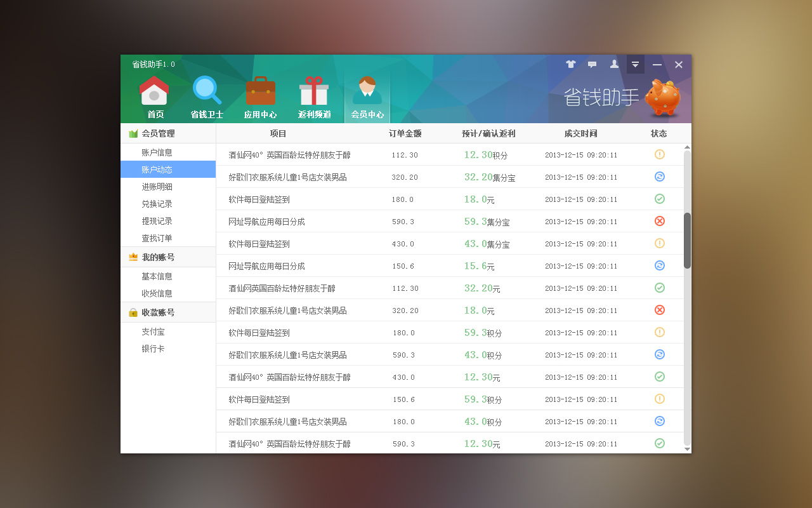This screenshot has height=508, width=812.
Task: Click green check status icon in the 18.0元 180.0 row
Action: coord(660,199)
